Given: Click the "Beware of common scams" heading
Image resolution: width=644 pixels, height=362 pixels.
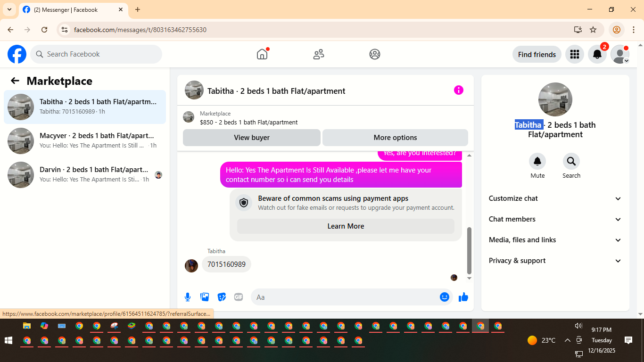Looking at the screenshot, I should click(x=333, y=198).
